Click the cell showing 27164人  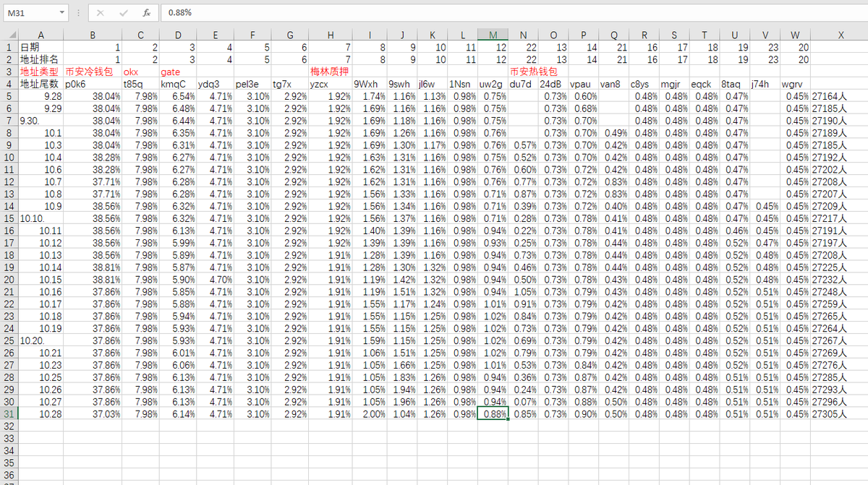[841, 96]
